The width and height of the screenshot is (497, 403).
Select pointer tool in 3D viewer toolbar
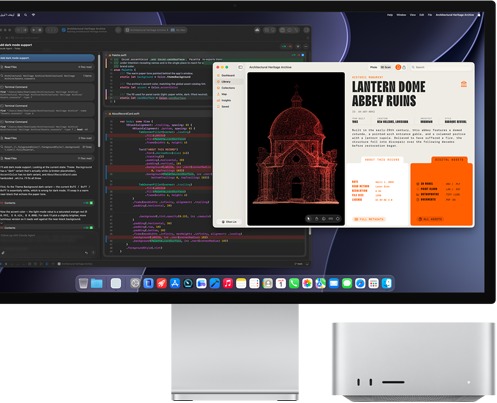(x=309, y=219)
